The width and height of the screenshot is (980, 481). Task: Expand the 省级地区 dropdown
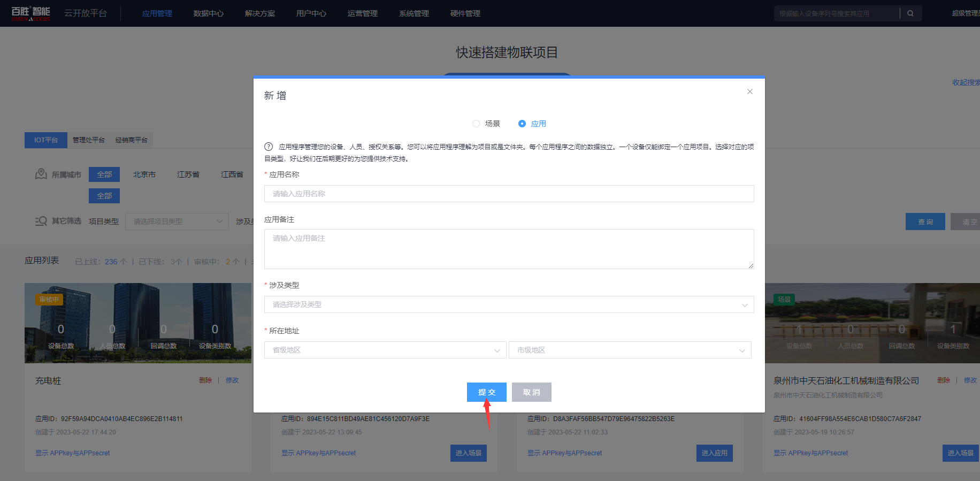[x=385, y=350]
